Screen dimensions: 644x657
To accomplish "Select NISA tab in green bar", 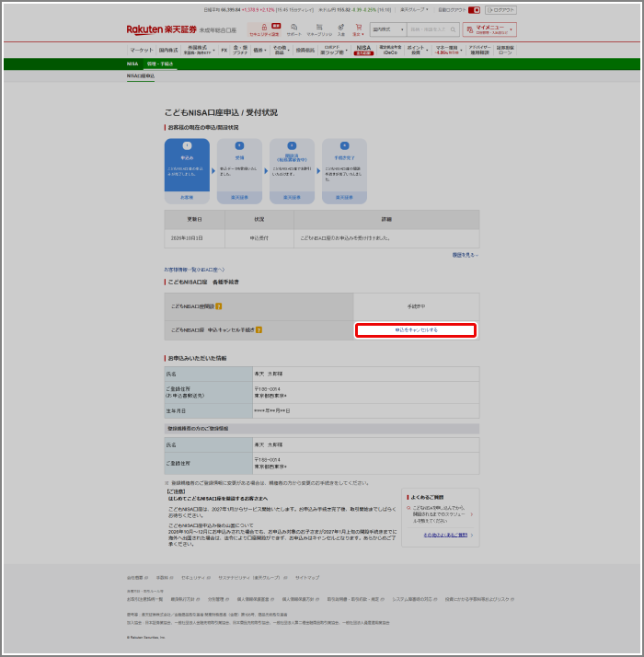I will tap(132, 63).
